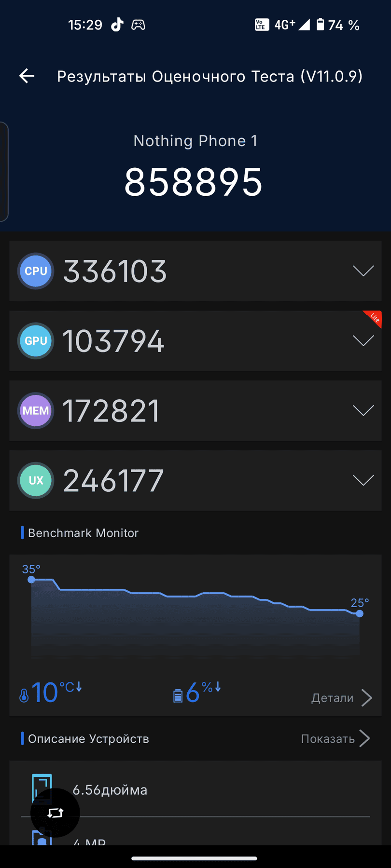Tap the purple MEM badge icon
Viewport: 391px width, 868px height.
(x=36, y=411)
